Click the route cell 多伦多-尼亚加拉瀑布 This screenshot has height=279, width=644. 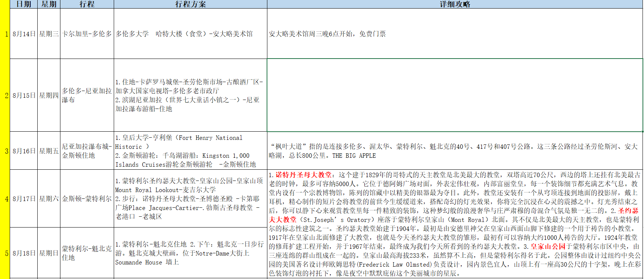point(87,95)
